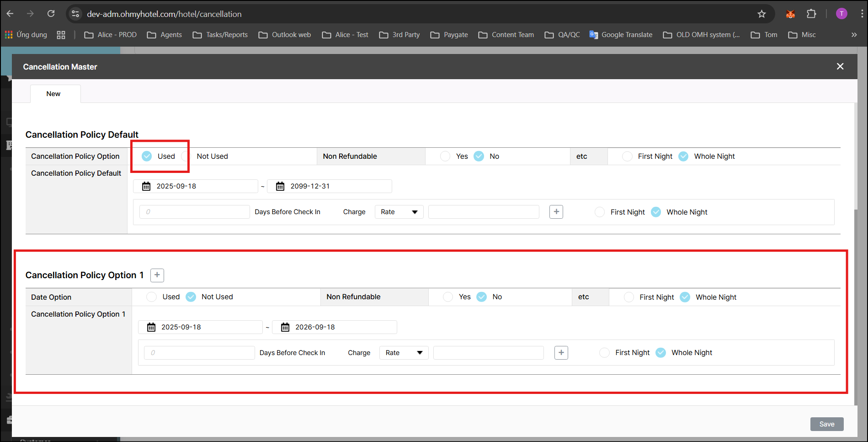
Task: Open the Google Translate bookmark
Action: pyautogui.click(x=621, y=35)
